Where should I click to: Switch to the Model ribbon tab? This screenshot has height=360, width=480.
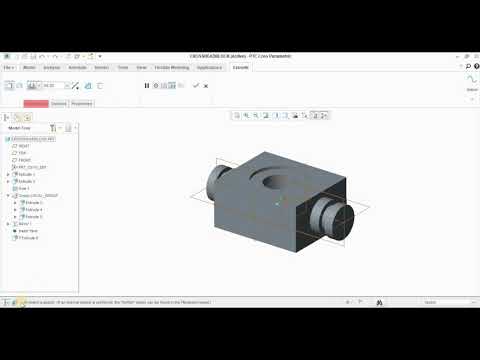coord(29,68)
